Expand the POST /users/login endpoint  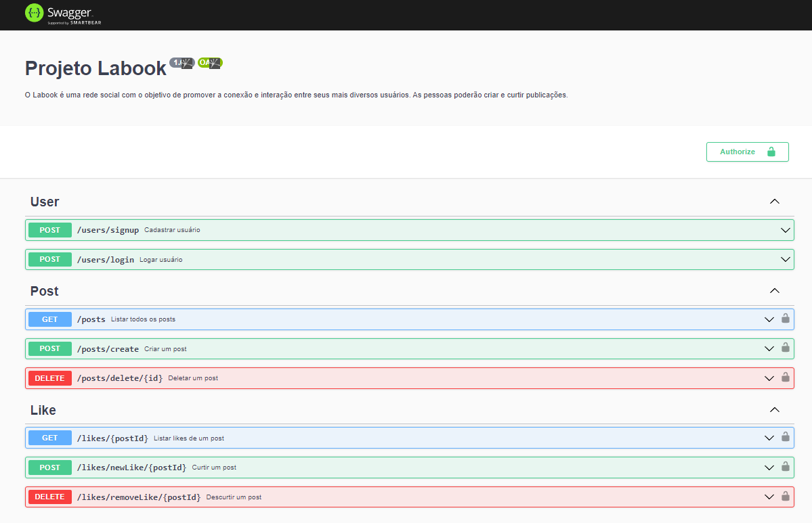[x=785, y=259]
